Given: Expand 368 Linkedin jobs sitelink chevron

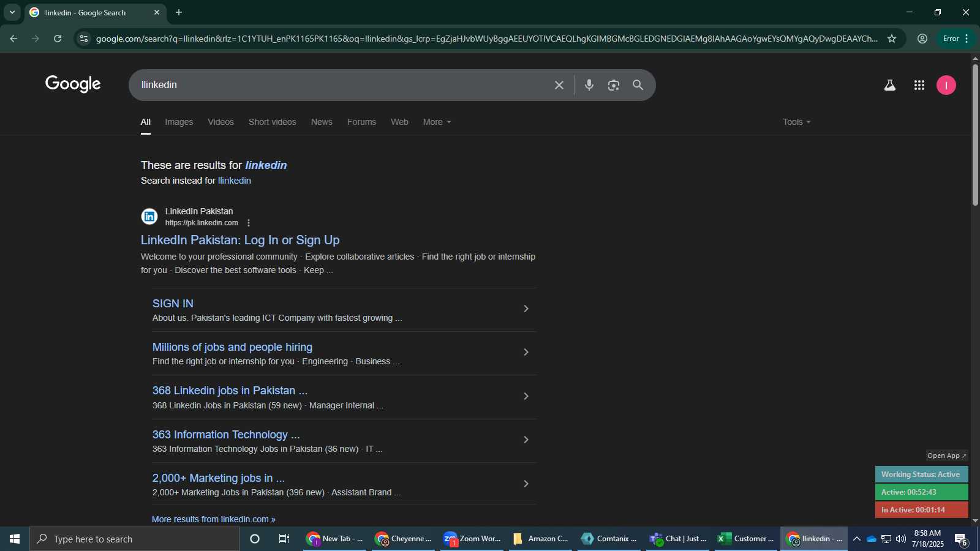Looking at the screenshot, I should (526, 396).
